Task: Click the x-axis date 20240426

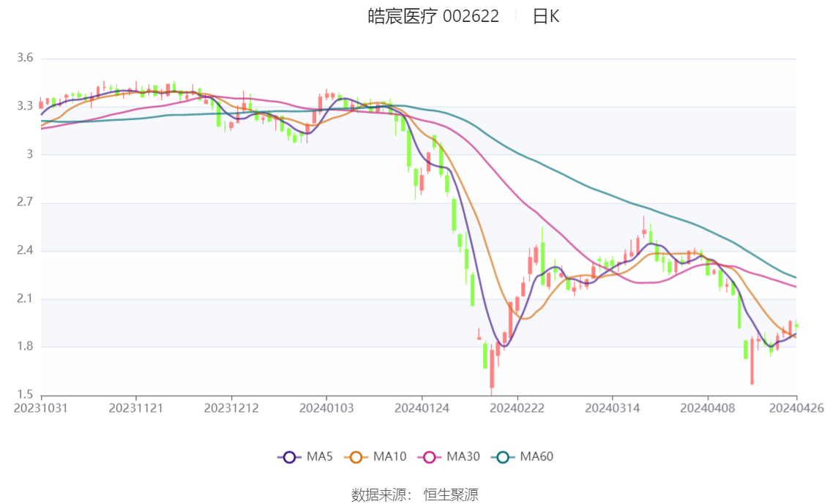Action: tap(796, 408)
